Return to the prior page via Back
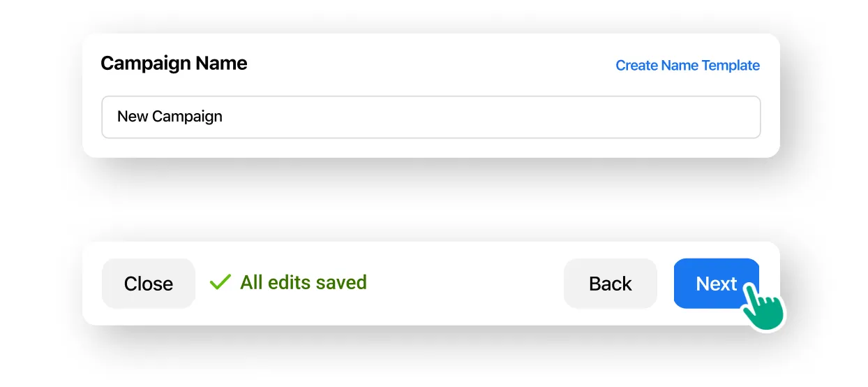The image size is (868, 387). (x=610, y=284)
